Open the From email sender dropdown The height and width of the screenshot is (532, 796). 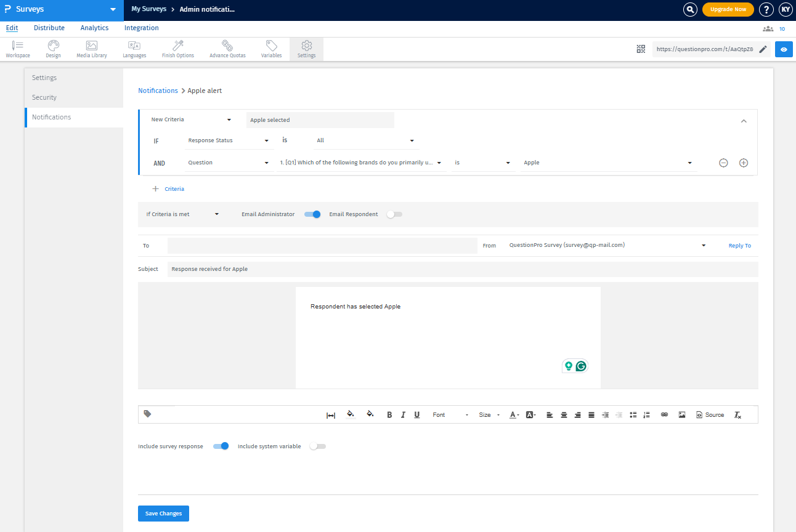coord(703,245)
